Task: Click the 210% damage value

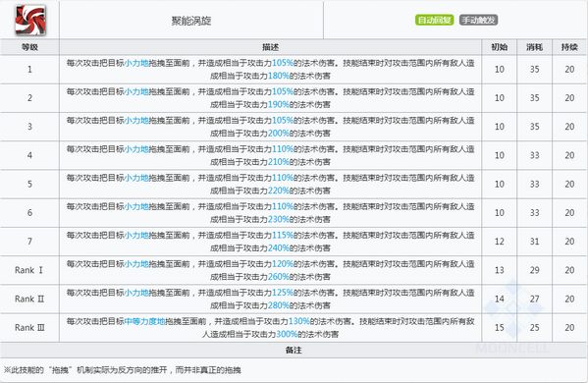Action: pyautogui.click(x=279, y=162)
